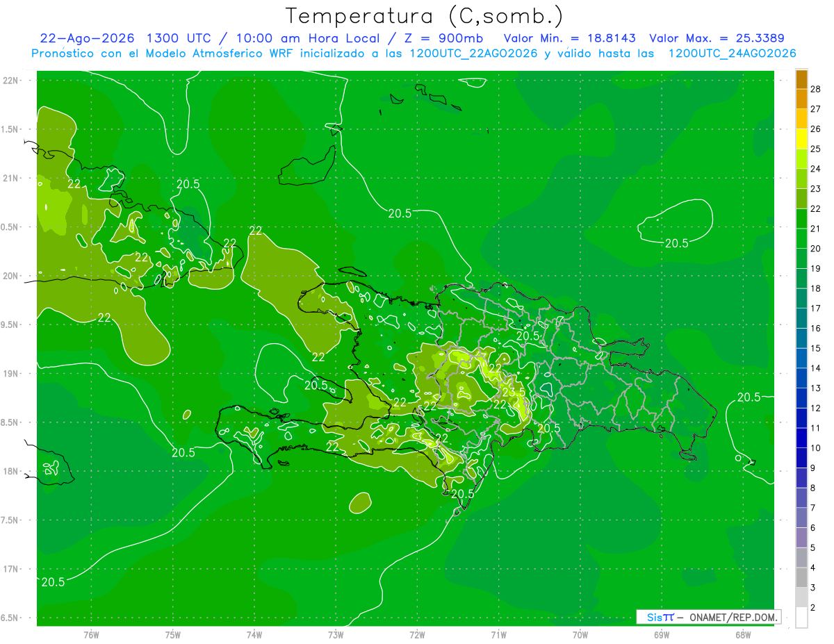Screen dimensions: 834x644
Task: Click the color scale label "25"
Action: (x=816, y=149)
